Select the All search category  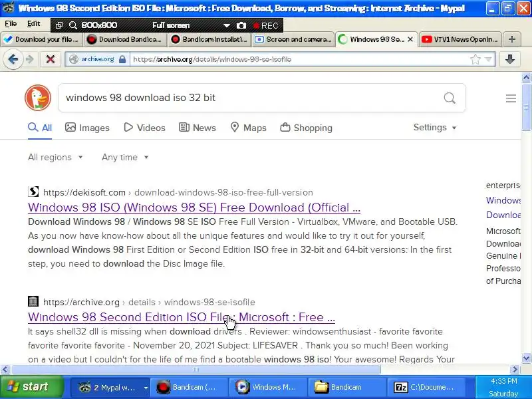coord(40,128)
